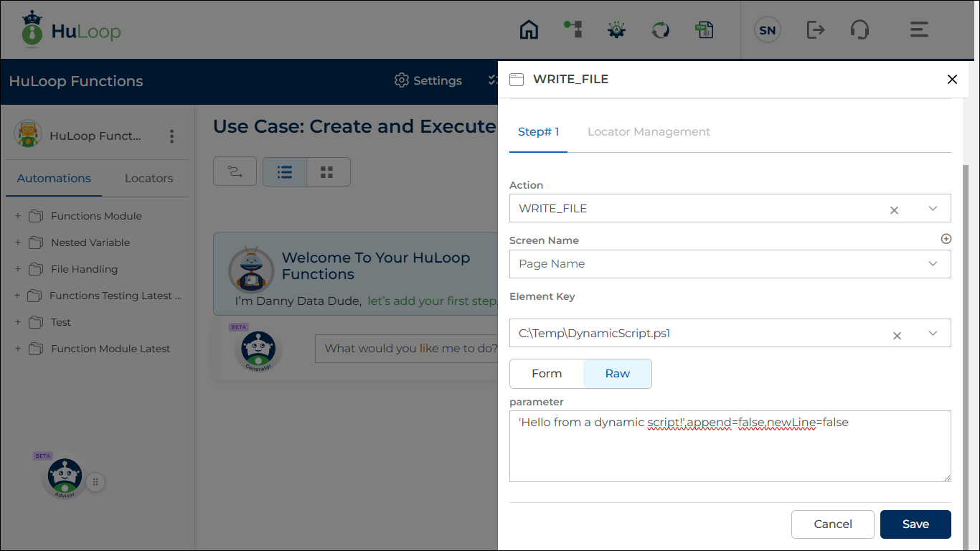Select the grid view toggle button

(328, 172)
